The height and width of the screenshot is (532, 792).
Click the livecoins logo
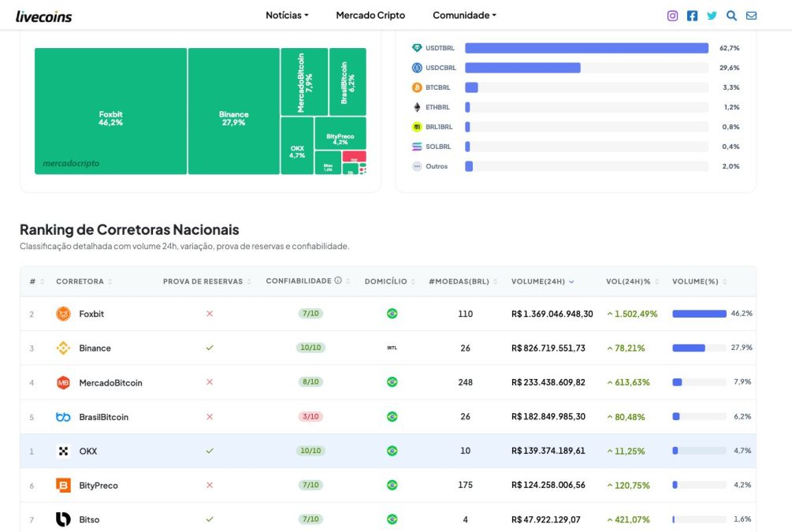pos(44,17)
